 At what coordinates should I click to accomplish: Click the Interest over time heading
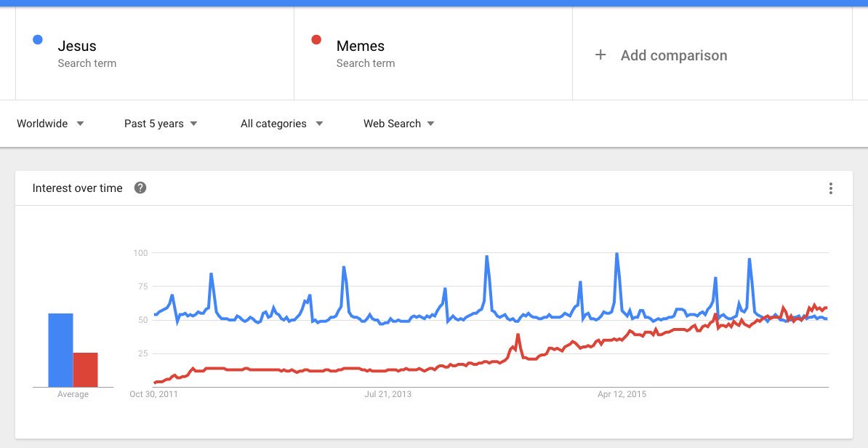77,188
